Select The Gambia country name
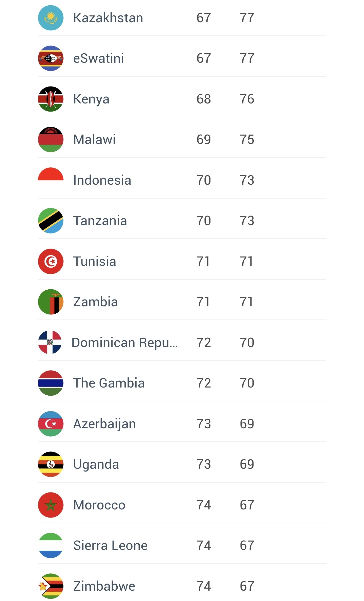The height and width of the screenshot is (601, 364). coord(109,383)
